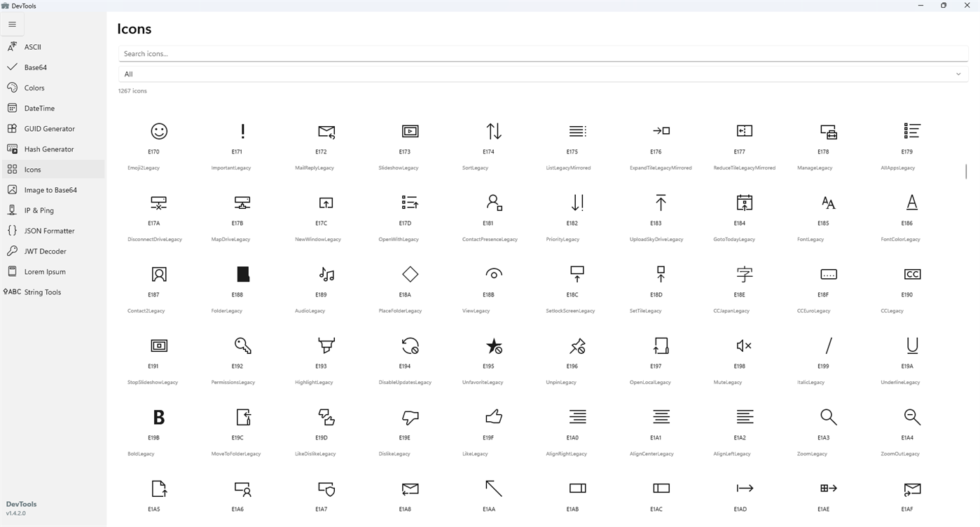
Task: Select the Emoji2Legacy smiley icon E170
Action: 159,131
